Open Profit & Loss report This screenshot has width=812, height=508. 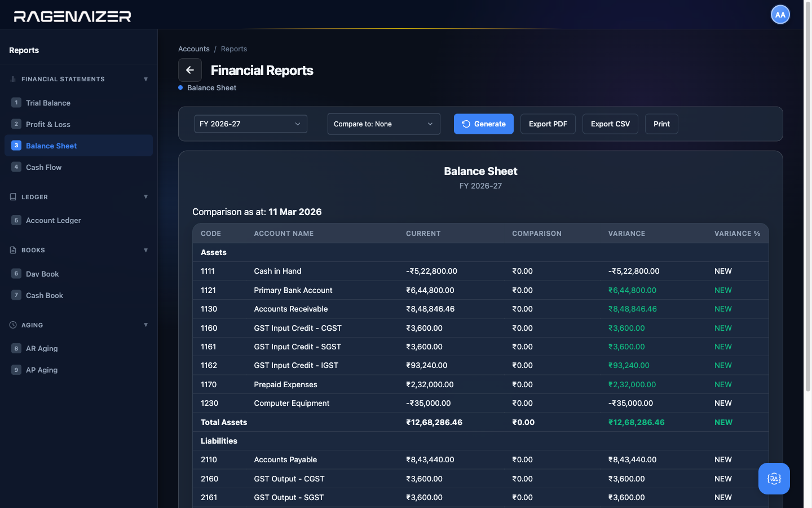(78, 124)
